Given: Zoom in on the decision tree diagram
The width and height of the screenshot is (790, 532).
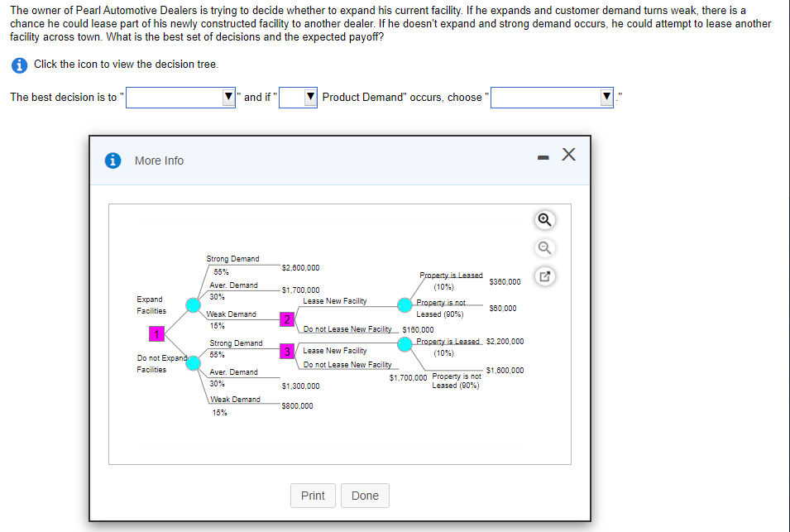Looking at the screenshot, I should (x=544, y=219).
